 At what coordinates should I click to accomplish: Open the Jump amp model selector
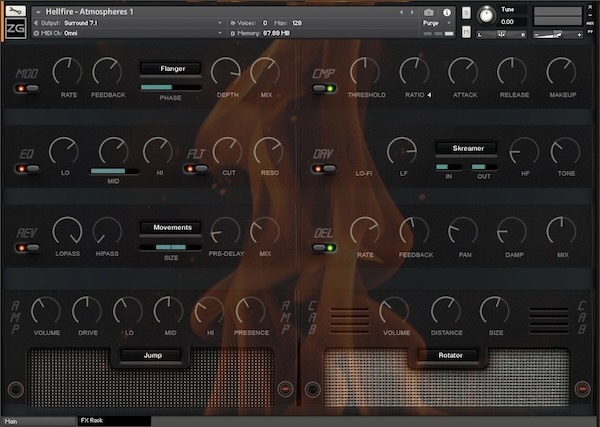(150, 355)
